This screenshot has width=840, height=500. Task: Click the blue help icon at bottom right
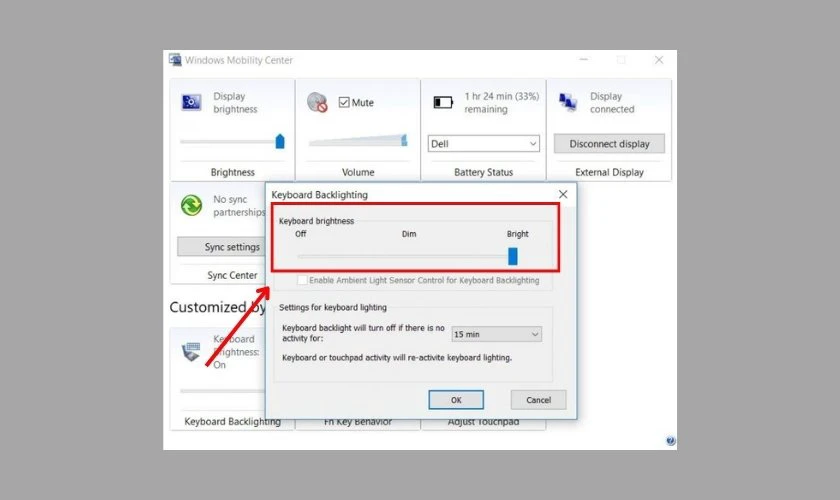coord(670,441)
